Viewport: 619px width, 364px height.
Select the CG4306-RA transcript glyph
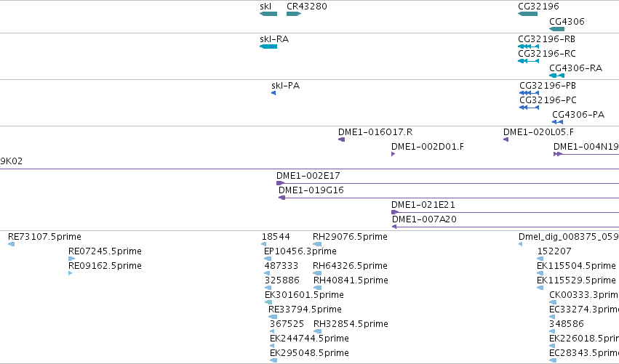pos(556,76)
